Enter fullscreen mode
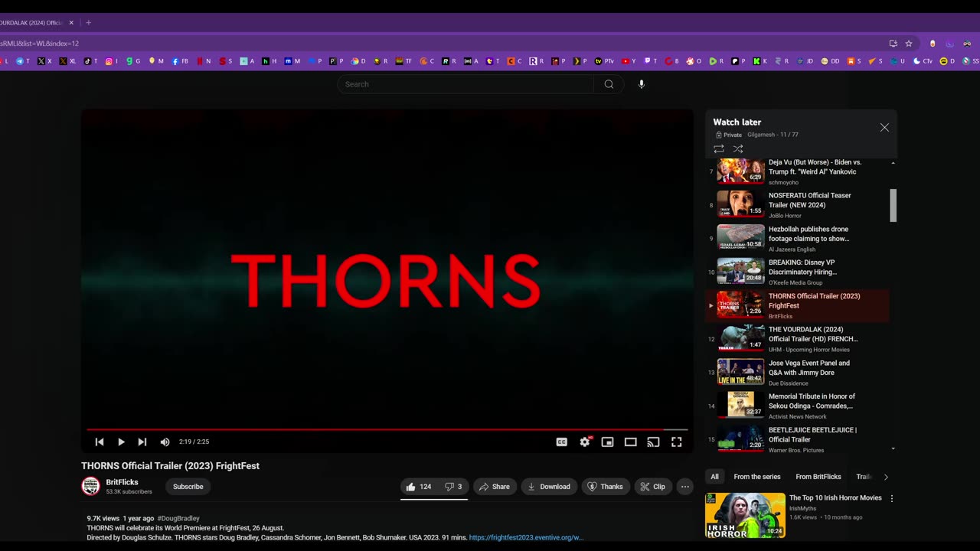This screenshot has height=551, width=980. [x=677, y=442]
